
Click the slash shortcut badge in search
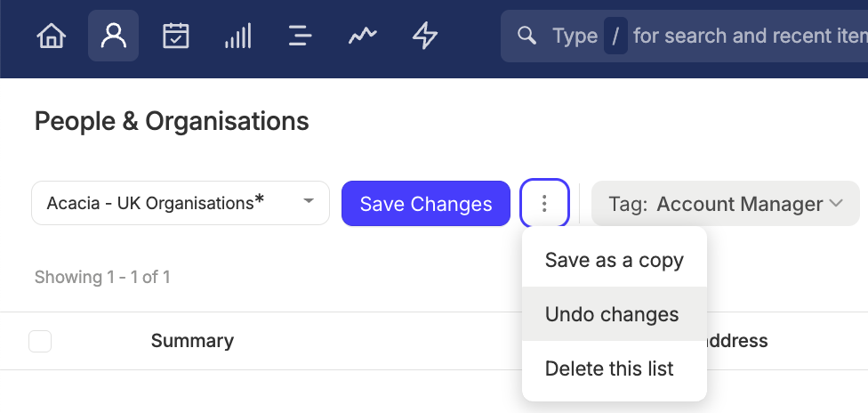pyautogui.click(x=615, y=36)
